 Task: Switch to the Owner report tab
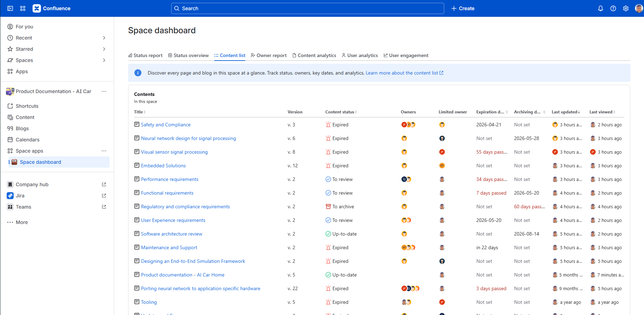[269, 55]
